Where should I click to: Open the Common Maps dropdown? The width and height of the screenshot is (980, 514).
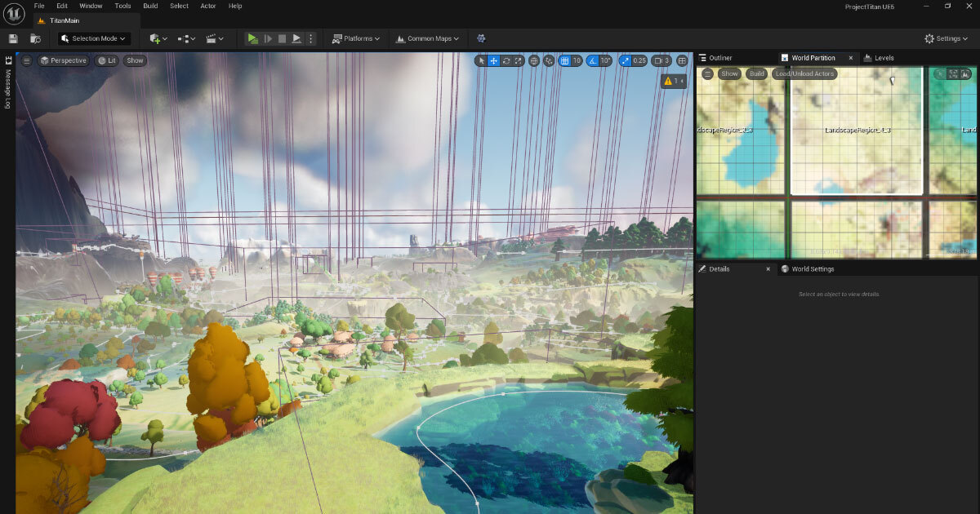[429, 38]
